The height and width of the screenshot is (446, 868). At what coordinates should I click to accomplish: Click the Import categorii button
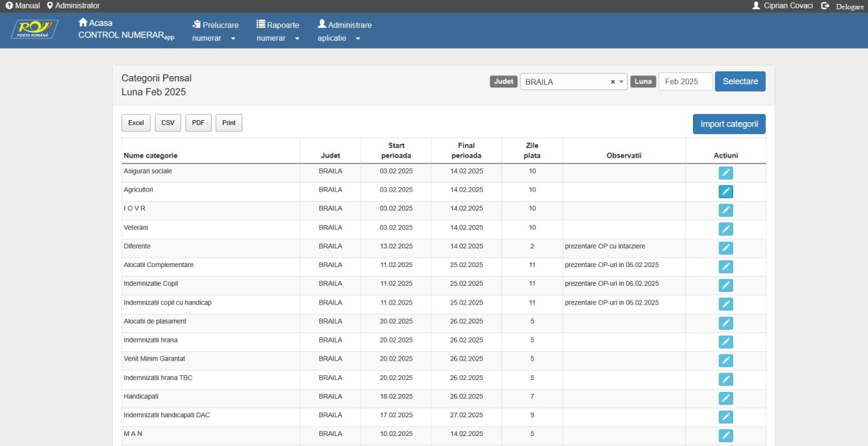coord(728,124)
